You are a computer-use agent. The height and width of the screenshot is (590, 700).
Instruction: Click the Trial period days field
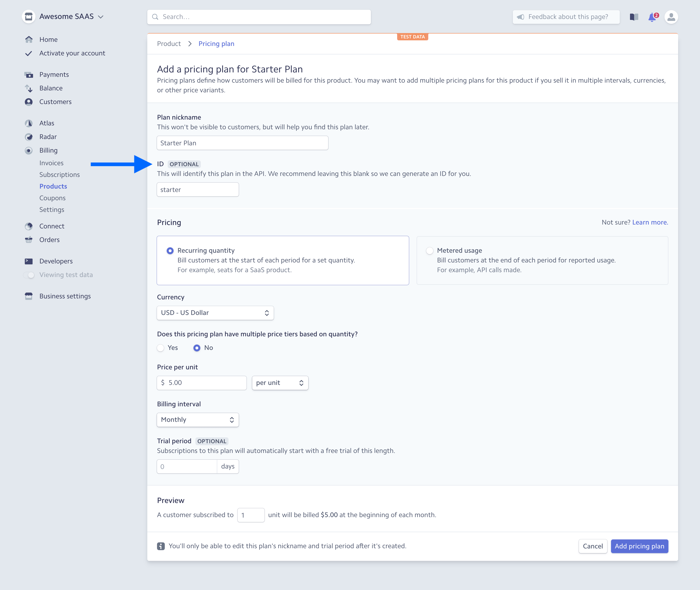(187, 467)
